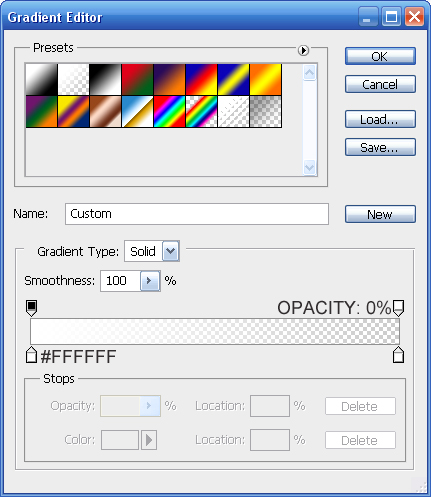Select the black opacity stop at left

31,308
